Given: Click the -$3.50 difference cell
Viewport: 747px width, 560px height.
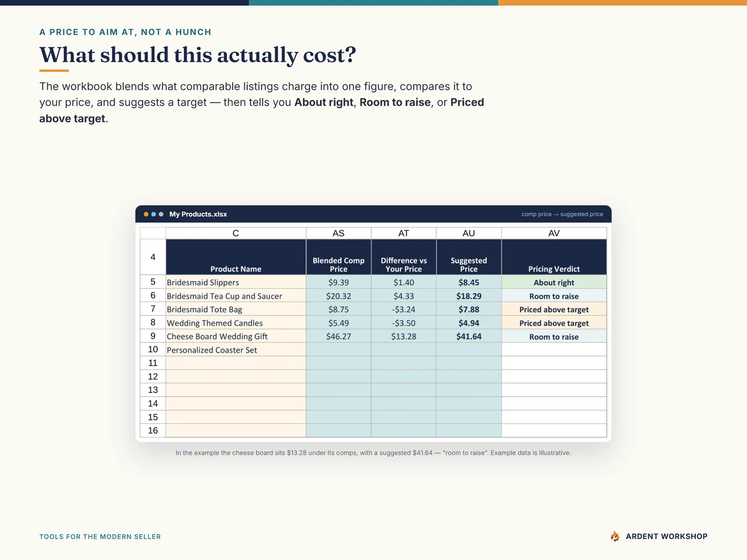Looking at the screenshot, I should point(404,322).
